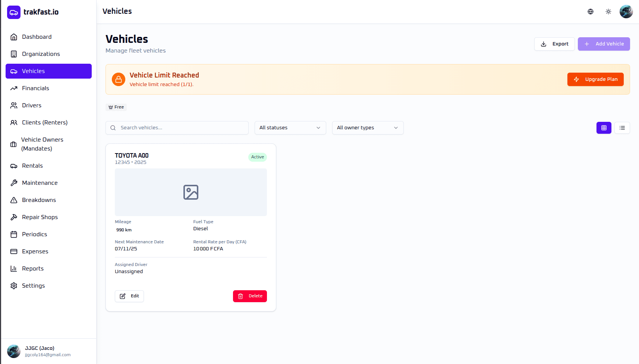Open Dashboard from the sidebar
639x364 pixels.
[37, 37]
